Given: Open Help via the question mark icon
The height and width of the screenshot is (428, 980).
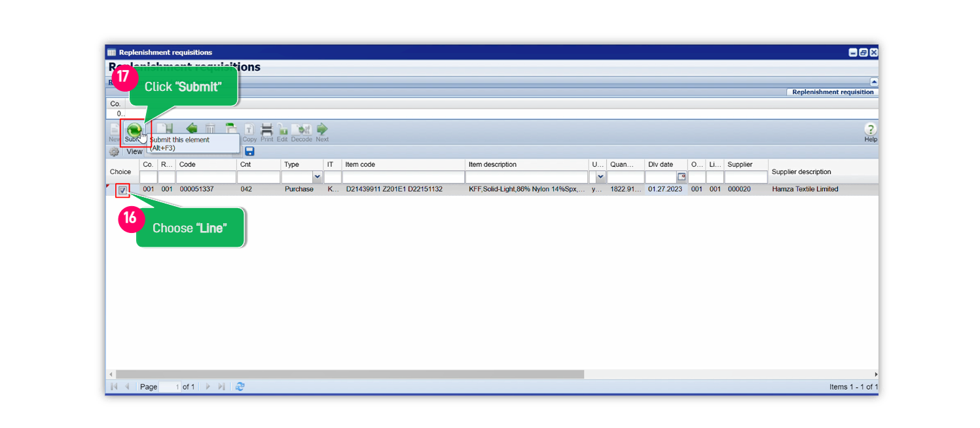Looking at the screenshot, I should point(870,129).
